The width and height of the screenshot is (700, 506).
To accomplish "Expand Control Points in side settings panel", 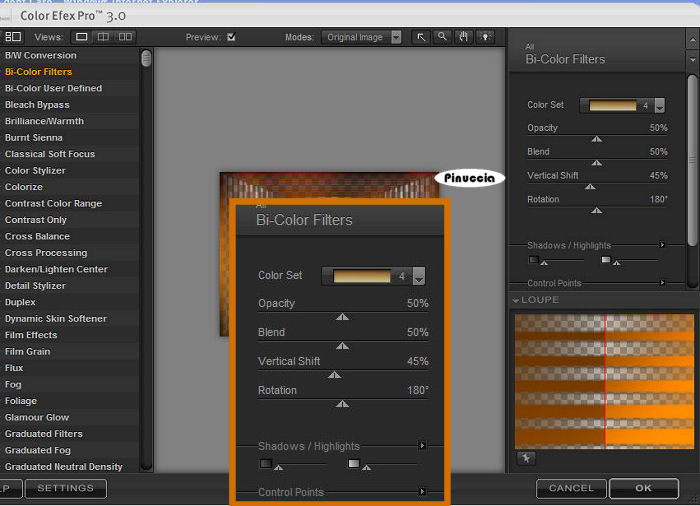I will pyautogui.click(x=662, y=283).
